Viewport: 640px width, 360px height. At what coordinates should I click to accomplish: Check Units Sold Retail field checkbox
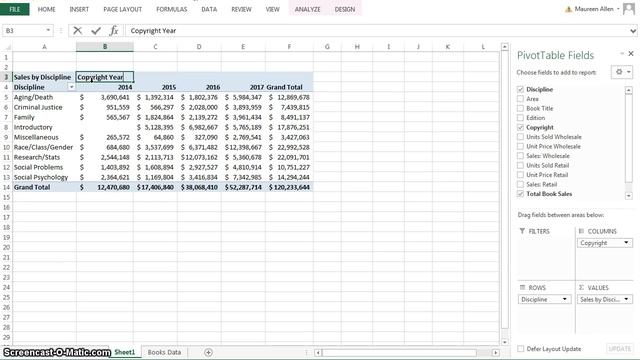(x=520, y=165)
